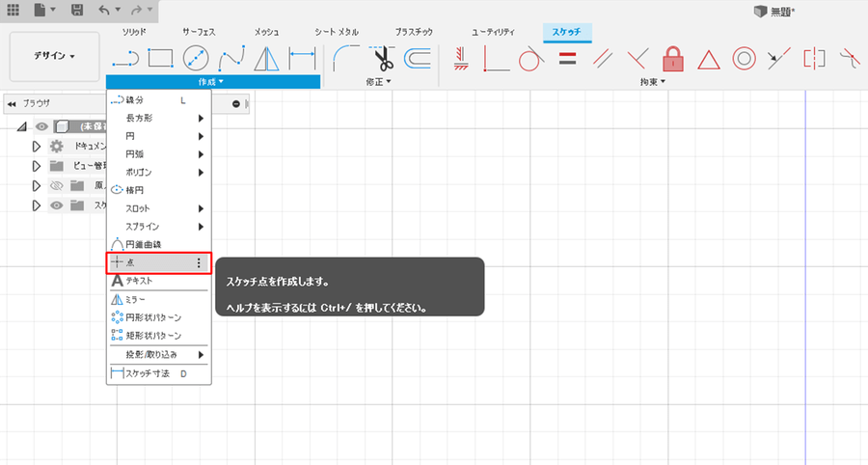The width and height of the screenshot is (868, 465).
Task: Open the 長方形 submenu
Action: click(158, 118)
